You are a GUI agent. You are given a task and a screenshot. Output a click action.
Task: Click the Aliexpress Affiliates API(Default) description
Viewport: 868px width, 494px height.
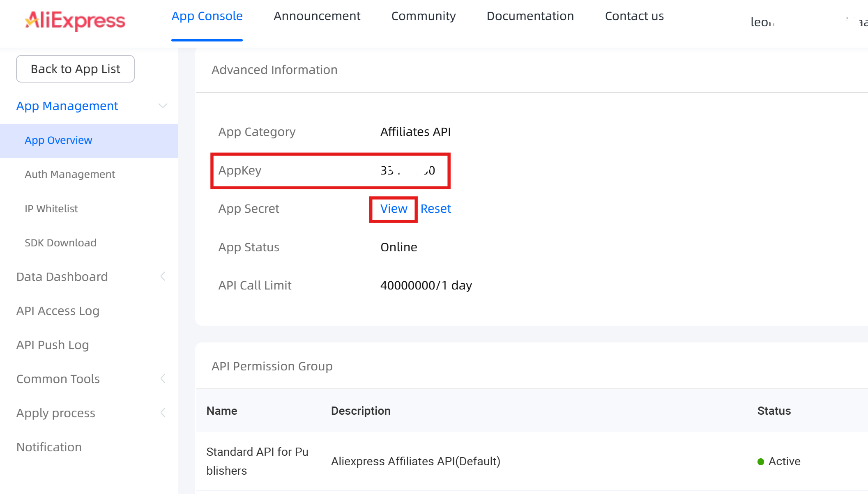click(416, 462)
